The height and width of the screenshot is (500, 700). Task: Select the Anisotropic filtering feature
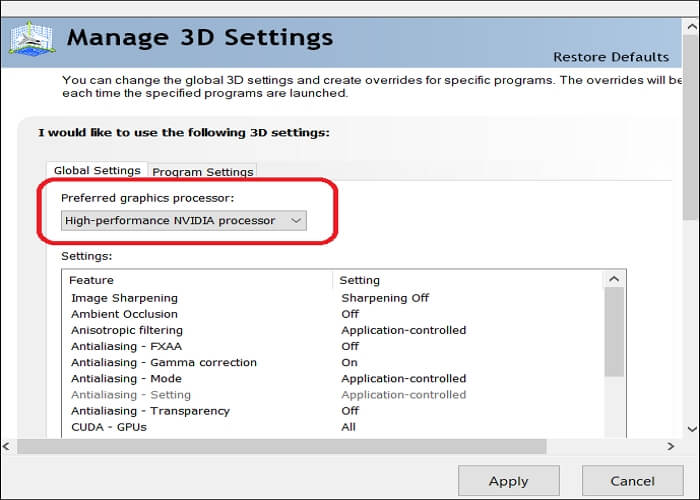(x=126, y=330)
